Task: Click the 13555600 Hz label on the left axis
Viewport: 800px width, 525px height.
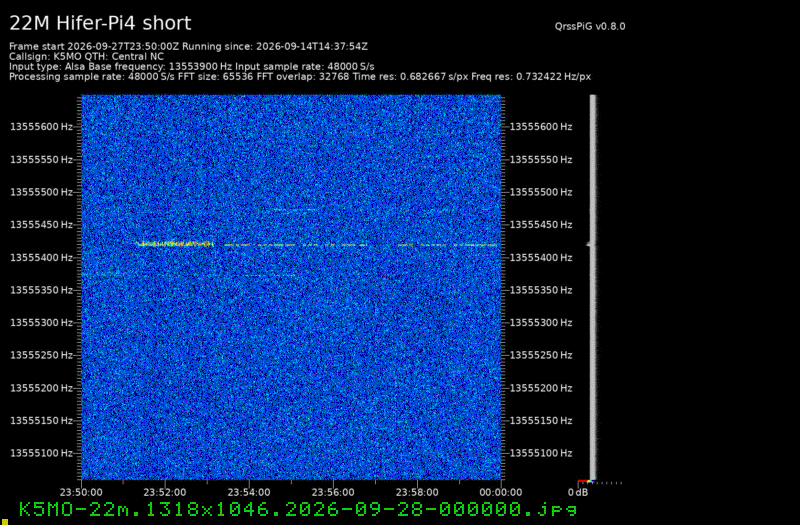Action: [41, 127]
